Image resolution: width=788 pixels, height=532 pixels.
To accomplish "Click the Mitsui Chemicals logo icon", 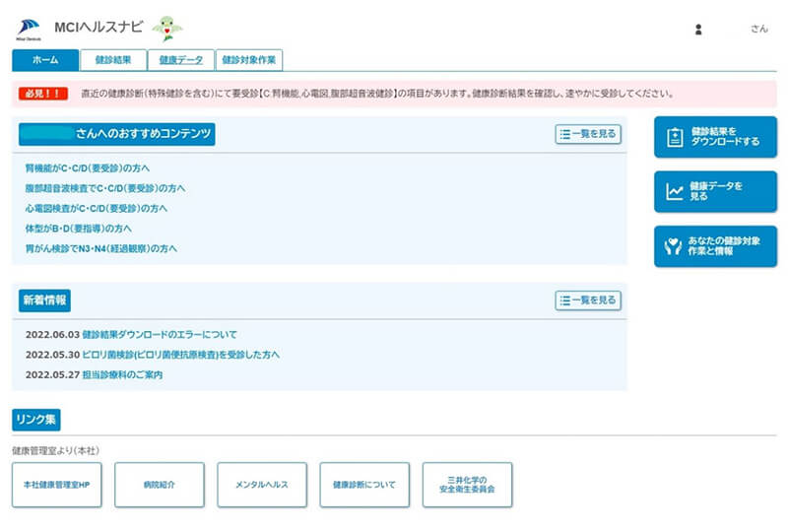I will pyautogui.click(x=28, y=28).
